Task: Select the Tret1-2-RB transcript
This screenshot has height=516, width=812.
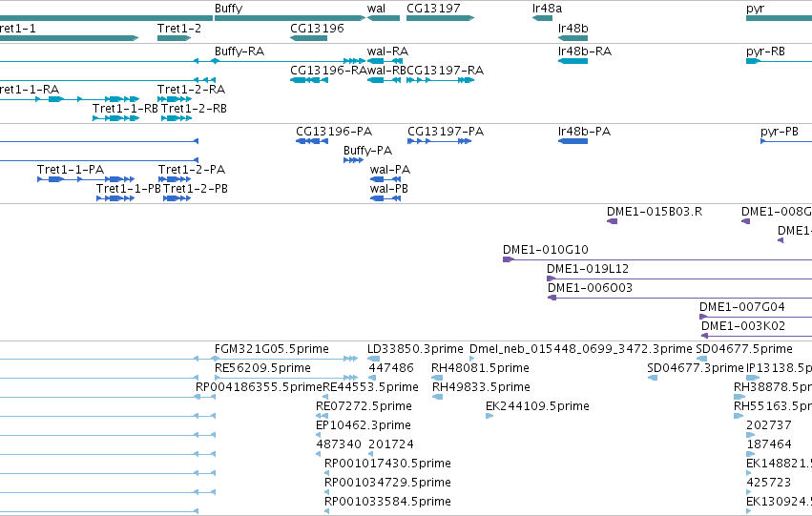Action: pos(177,118)
